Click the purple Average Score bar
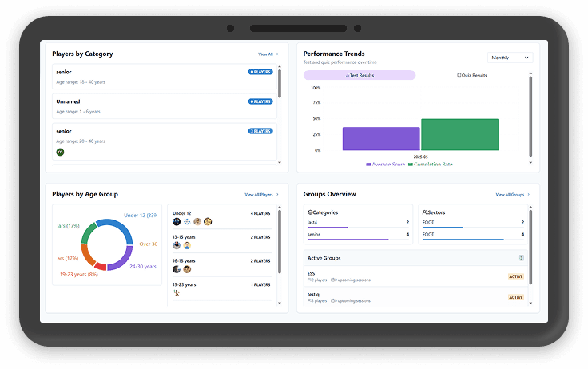 381,139
